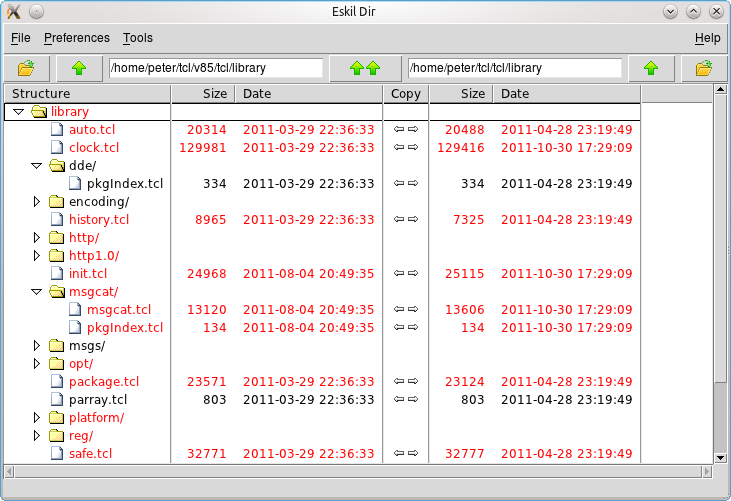Click copy arrows for safe.tcl row

[x=405, y=454]
